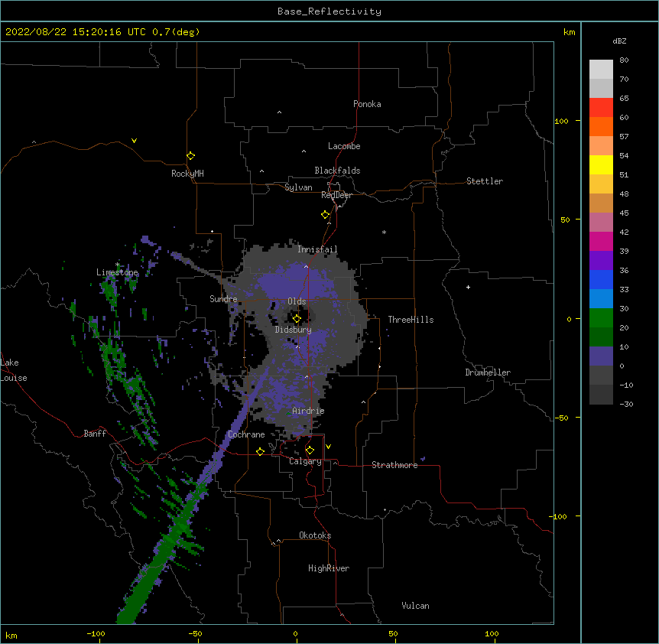The height and width of the screenshot is (644, 659).
Task: Click the asterisk marker above Limestone
Action: tap(117, 265)
